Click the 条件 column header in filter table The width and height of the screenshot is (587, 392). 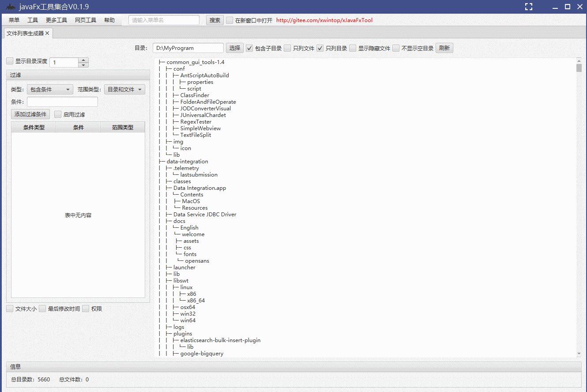coord(79,128)
